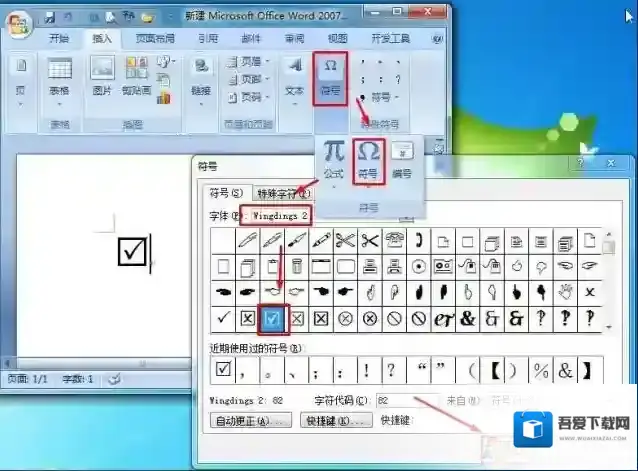Click recently used 【 bracket symbol

(495, 370)
